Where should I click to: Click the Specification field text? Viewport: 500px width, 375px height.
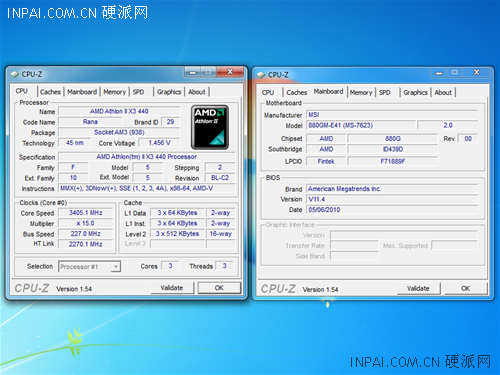pos(146,157)
